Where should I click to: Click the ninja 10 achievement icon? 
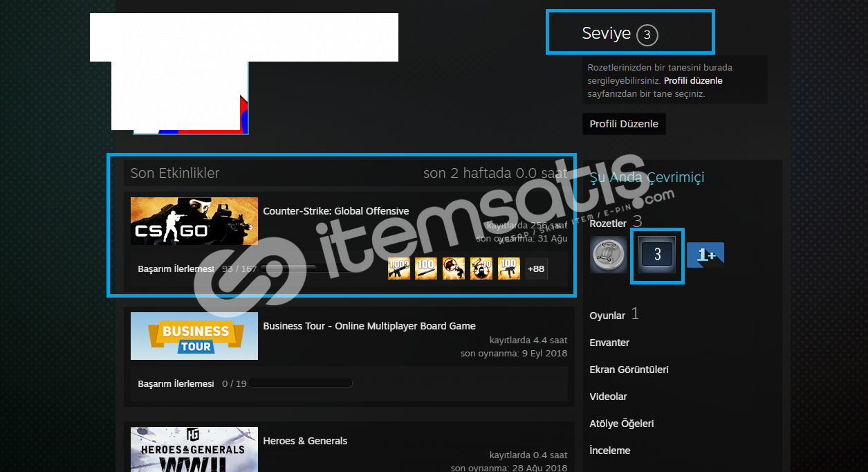pos(481,269)
